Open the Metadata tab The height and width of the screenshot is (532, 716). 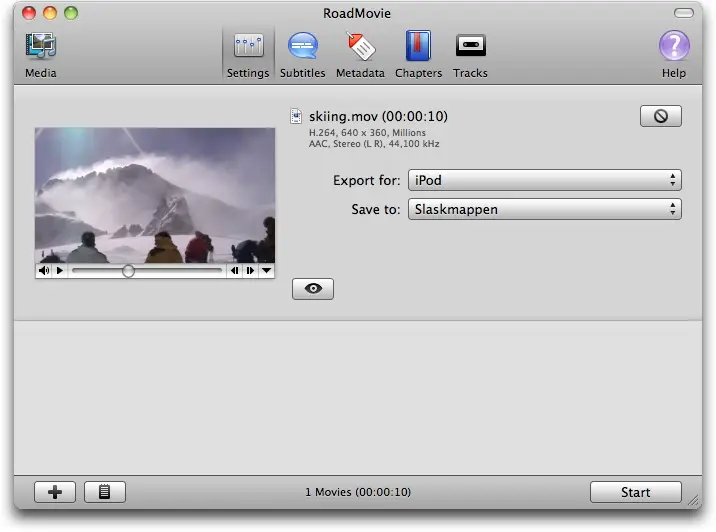360,55
